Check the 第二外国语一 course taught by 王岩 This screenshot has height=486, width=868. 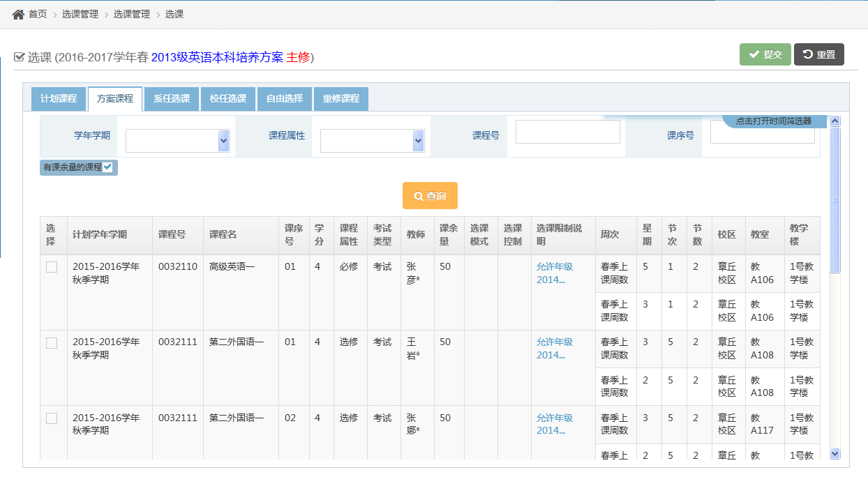[52, 342]
